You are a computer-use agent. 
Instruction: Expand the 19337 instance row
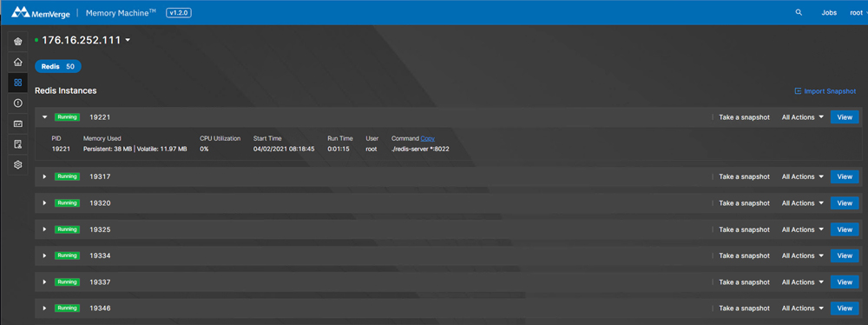click(45, 282)
